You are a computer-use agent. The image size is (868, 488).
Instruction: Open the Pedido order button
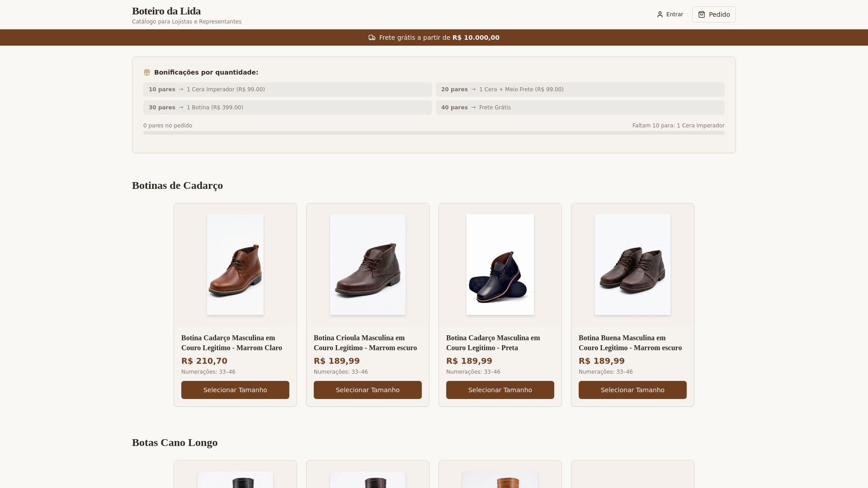(x=713, y=14)
